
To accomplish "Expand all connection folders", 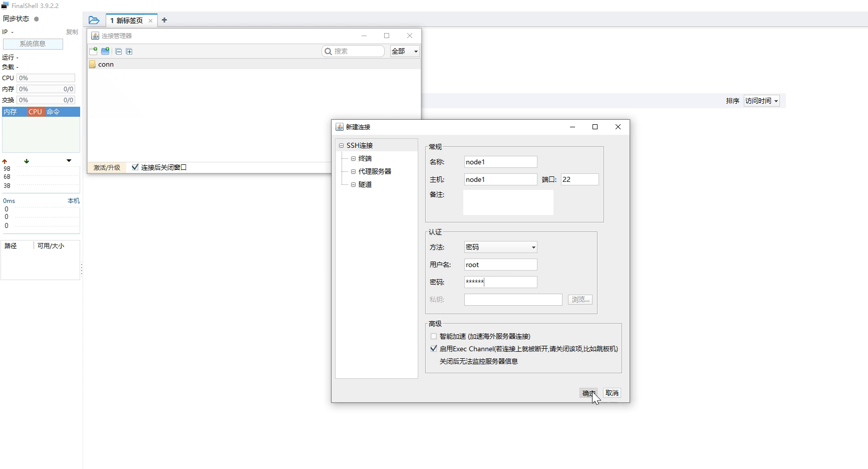I will click(130, 51).
